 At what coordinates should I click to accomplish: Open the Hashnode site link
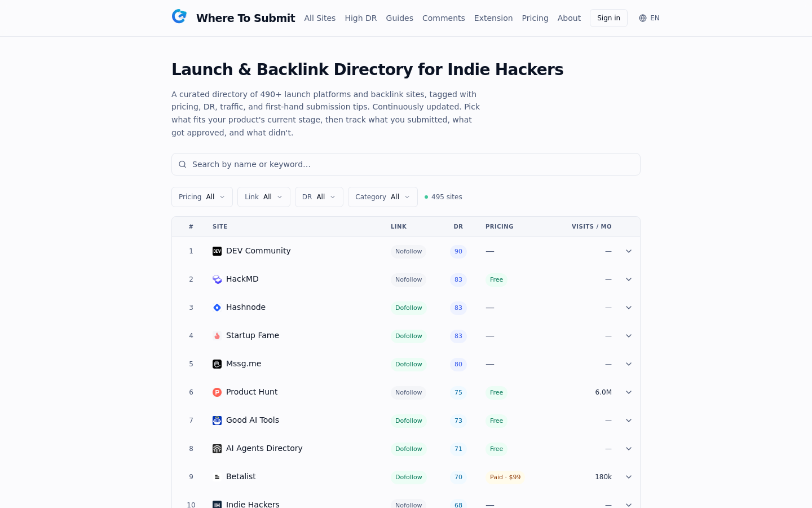[246, 307]
